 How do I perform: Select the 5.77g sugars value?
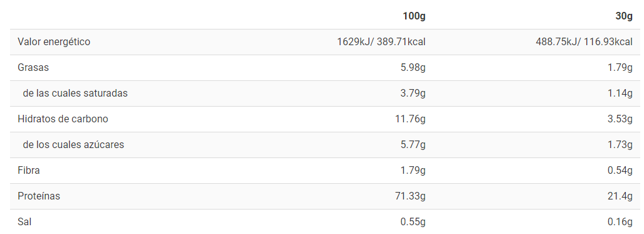413,145
